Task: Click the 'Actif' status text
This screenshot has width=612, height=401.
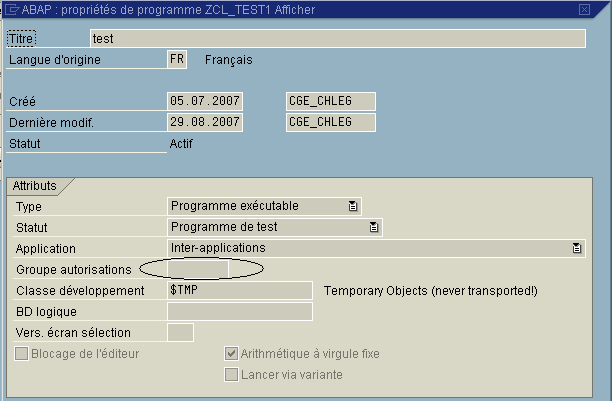Action: coord(181,144)
